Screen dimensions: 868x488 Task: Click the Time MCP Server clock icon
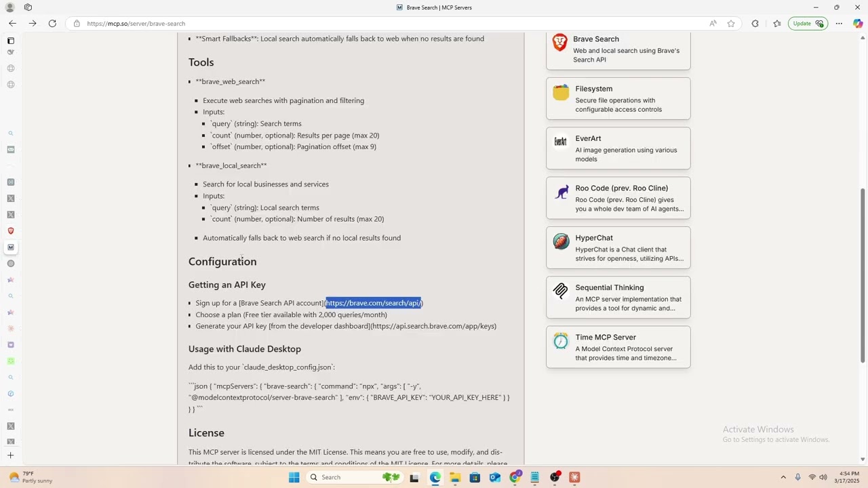pyautogui.click(x=561, y=340)
